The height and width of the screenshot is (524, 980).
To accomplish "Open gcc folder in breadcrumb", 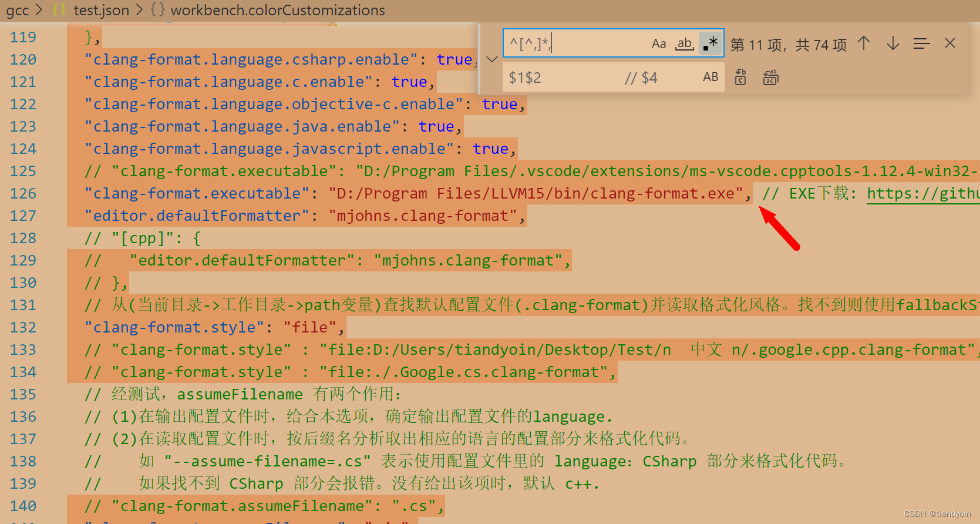I will point(18,10).
